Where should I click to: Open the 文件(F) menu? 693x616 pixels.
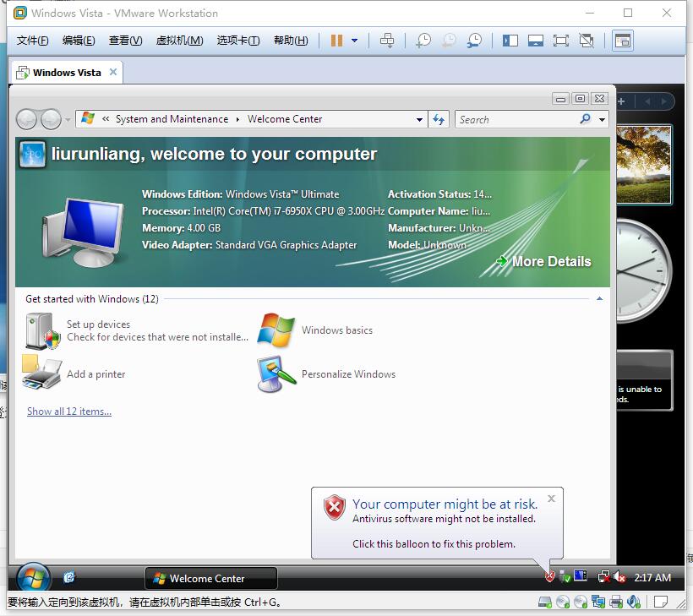[32, 41]
